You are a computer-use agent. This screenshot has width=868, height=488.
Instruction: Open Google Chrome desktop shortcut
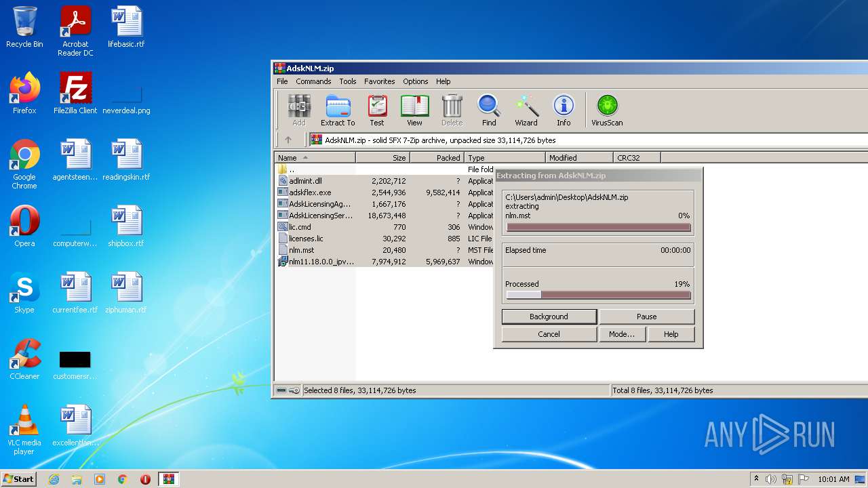24,164
